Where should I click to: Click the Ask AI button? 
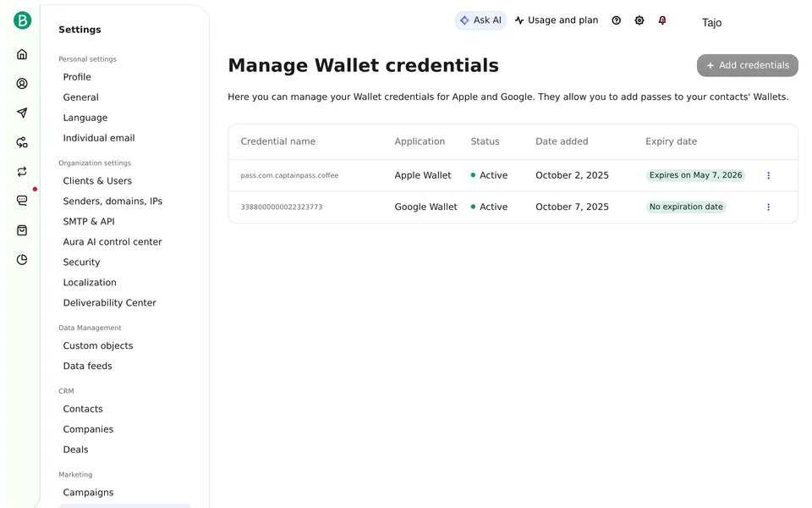coord(480,20)
